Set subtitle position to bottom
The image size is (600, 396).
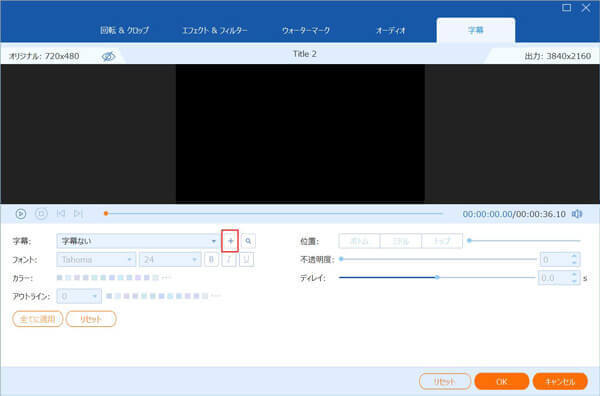click(x=359, y=241)
